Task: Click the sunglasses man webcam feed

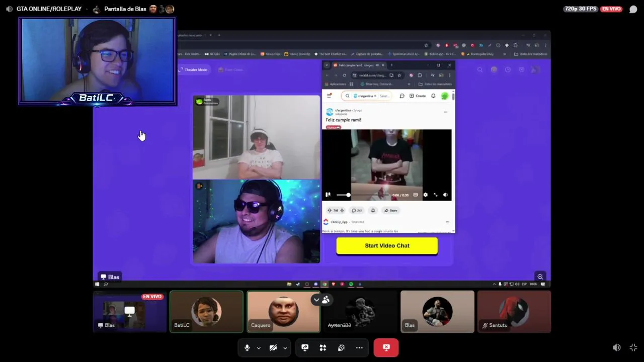Action: (x=256, y=222)
